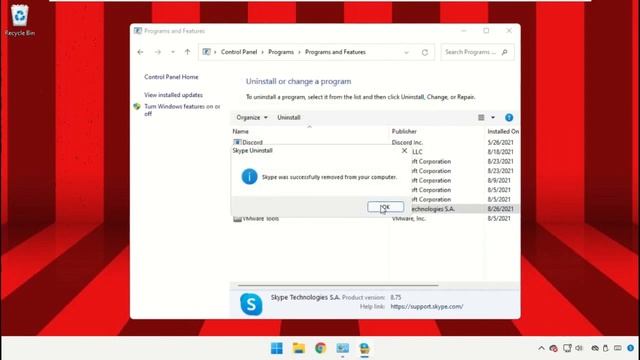Screen dimensions: 640x360
Task: Click the Uninstall toolbar button
Action: (x=289, y=118)
